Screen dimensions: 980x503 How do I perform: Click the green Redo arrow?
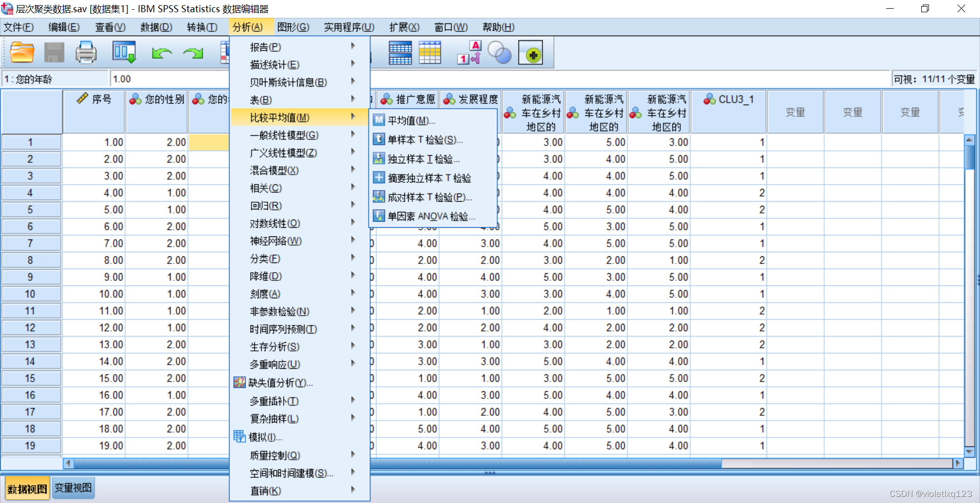point(193,53)
